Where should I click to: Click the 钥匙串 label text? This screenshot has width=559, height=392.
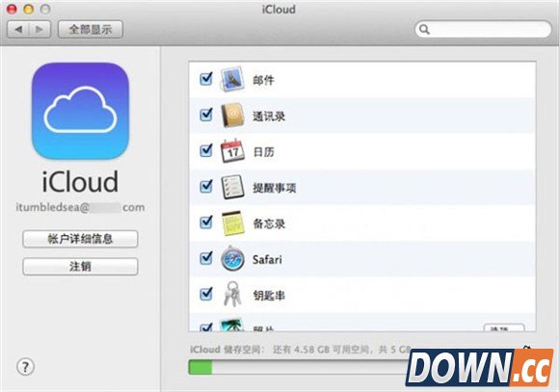tap(269, 296)
